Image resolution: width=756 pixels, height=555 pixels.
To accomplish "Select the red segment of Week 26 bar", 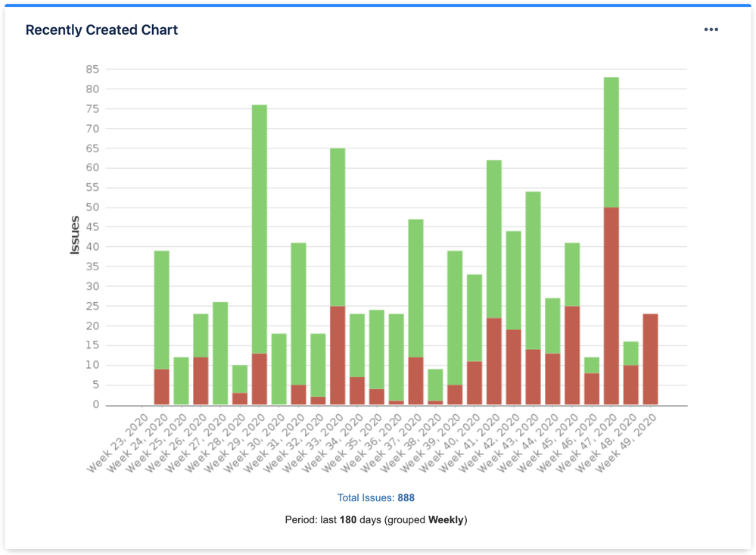I will pos(201,381).
